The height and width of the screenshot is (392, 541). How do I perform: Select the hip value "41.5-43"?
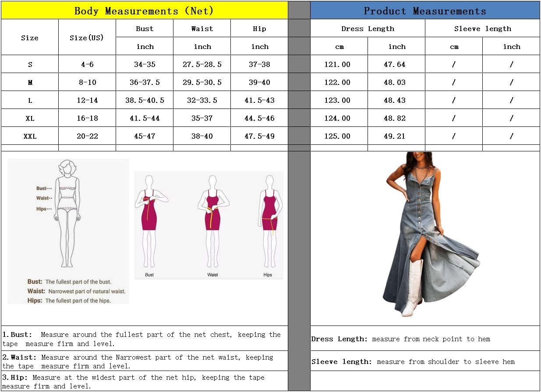coord(259,100)
